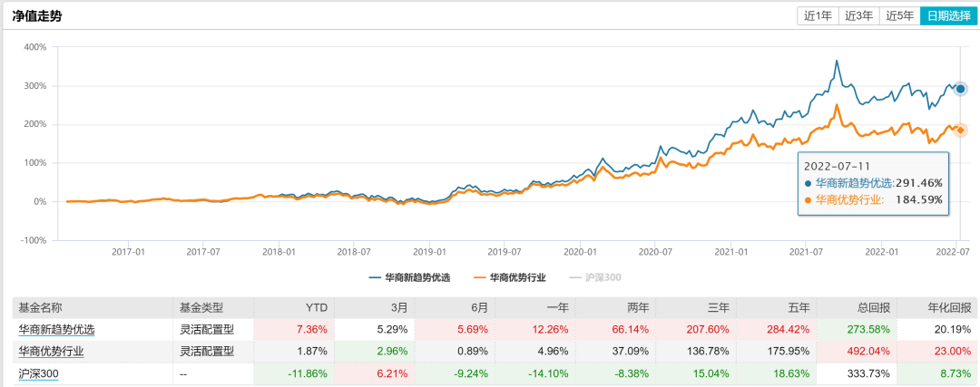The width and height of the screenshot is (980, 387).
Task: Click tooltip value 184.59%
Action: (x=918, y=199)
